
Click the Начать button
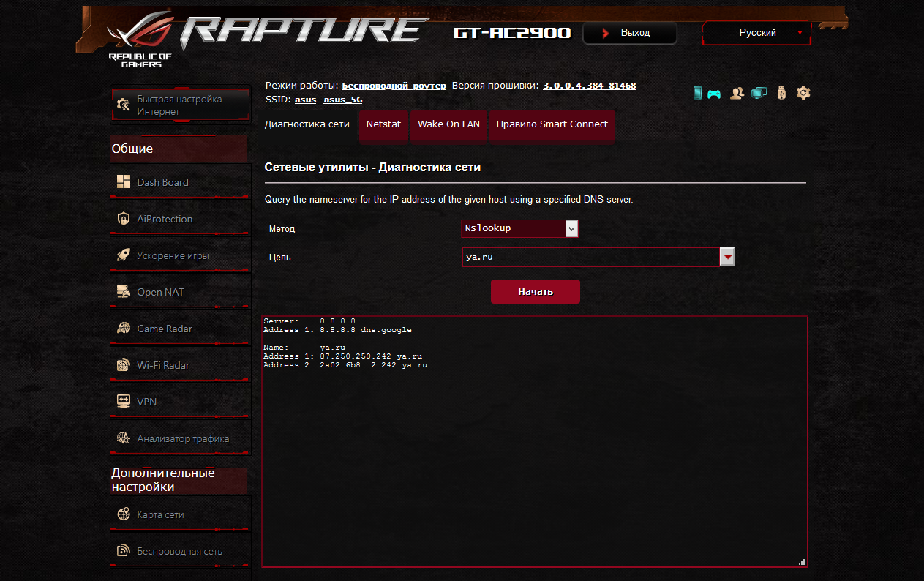coord(536,291)
